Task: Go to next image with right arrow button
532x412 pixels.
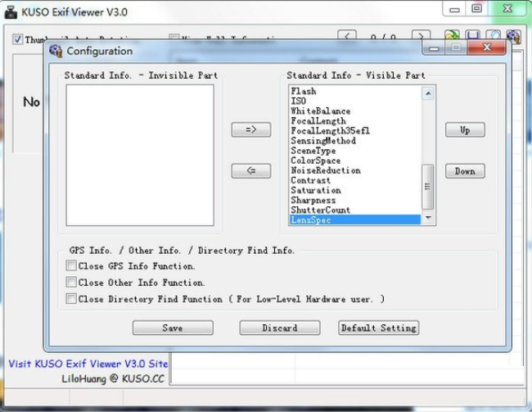Action: coord(421,36)
